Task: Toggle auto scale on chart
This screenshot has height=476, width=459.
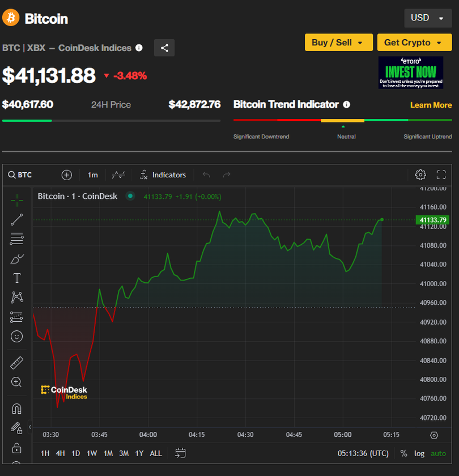Action: 438,453
